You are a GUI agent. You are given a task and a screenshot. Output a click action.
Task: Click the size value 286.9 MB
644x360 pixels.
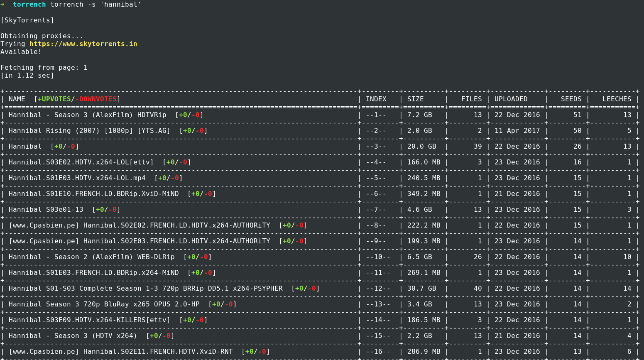(424, 351)
